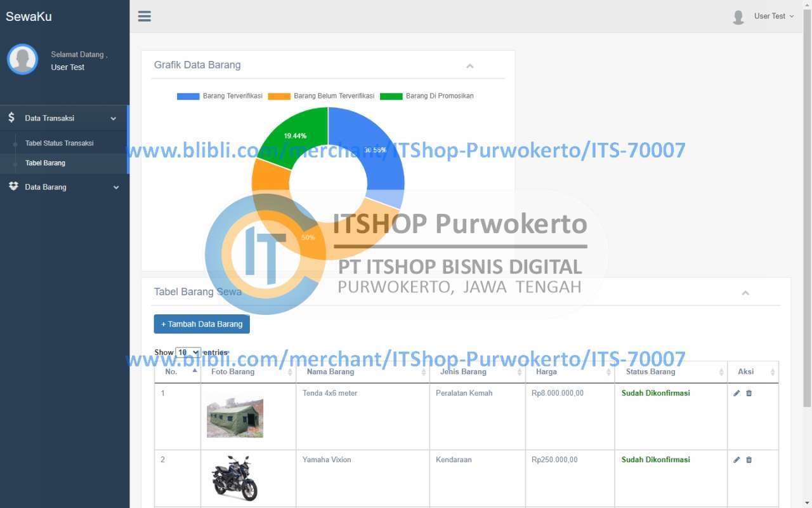Open the hamburger sidebar toggle menu

[x=144, y=16]
